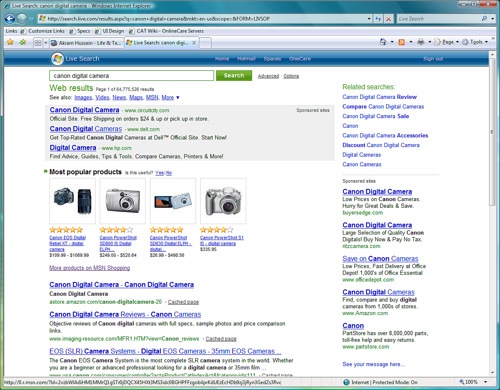
Task: Click the Print icon in toolbar
Action: [421, 42]
